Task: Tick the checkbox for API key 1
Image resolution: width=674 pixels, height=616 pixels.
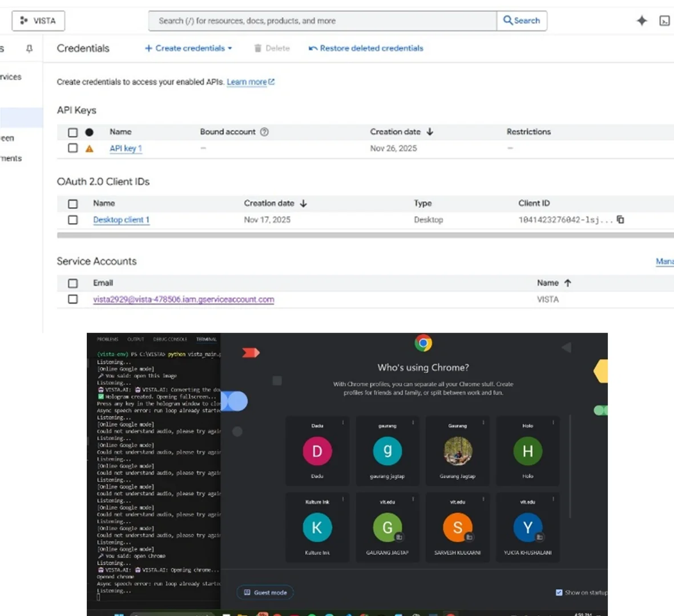Action: click(x=72, y=148)
